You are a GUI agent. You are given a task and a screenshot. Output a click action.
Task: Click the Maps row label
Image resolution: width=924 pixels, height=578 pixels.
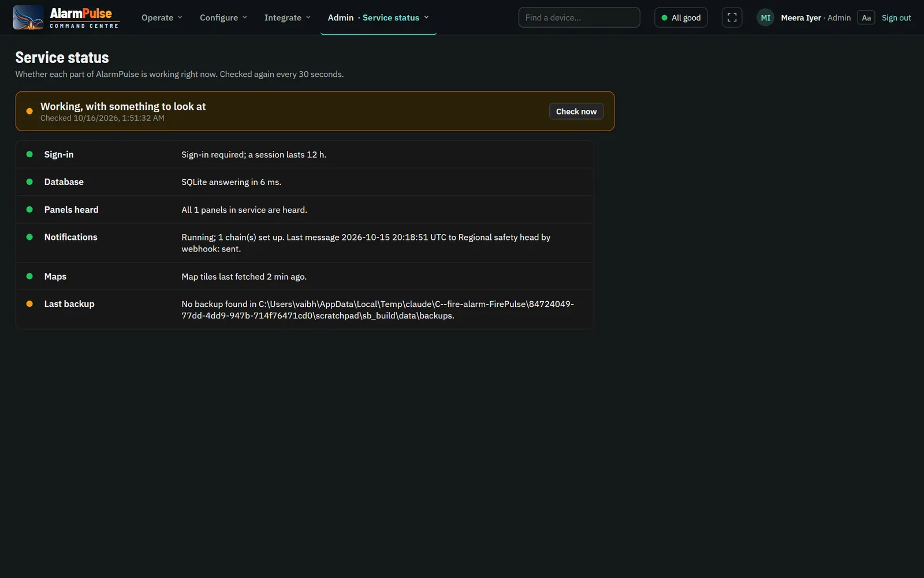55,276
